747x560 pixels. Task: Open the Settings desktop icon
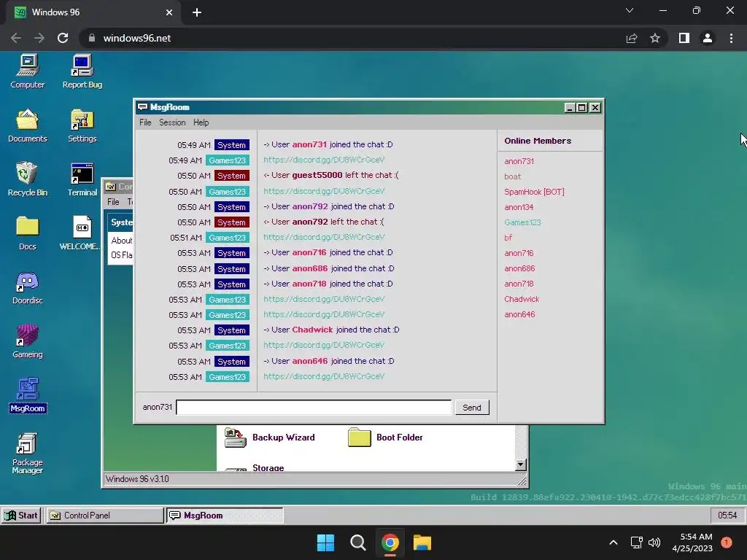tap(82, 125)
